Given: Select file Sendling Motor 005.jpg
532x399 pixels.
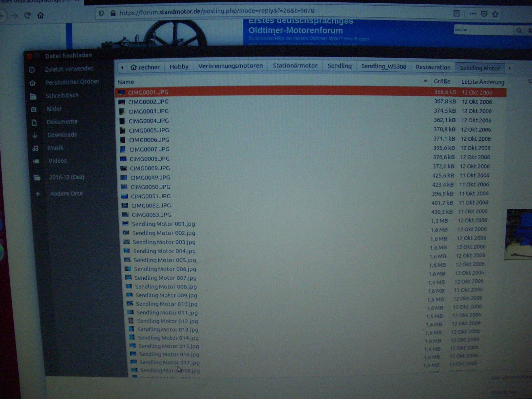Looking at the screenshot, I should pyautogui.click(x=165, y=260).
